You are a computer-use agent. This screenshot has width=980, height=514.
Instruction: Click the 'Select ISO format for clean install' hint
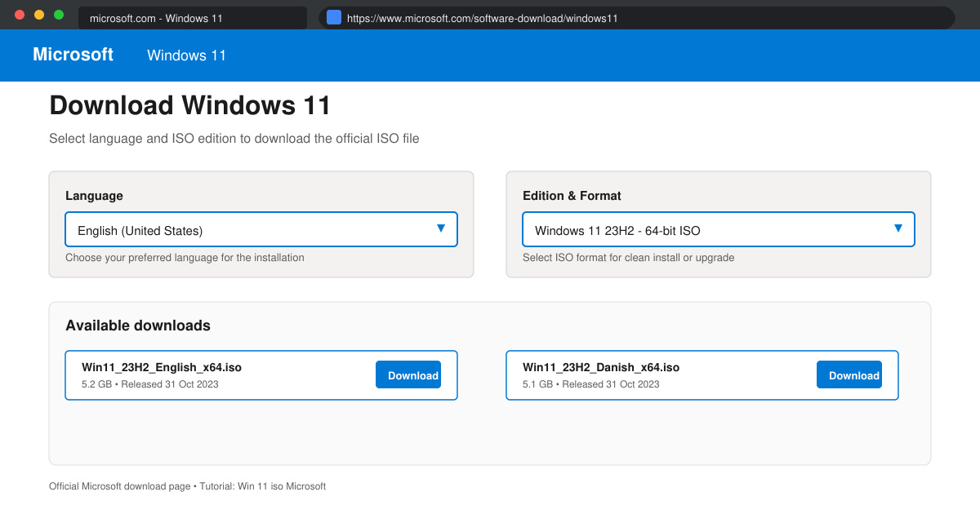[629, 258]
